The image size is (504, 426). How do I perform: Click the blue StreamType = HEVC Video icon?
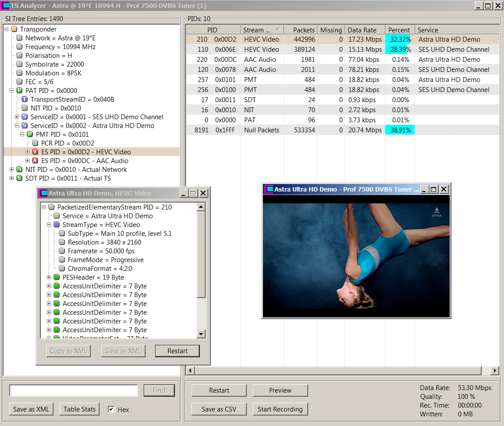57,225
